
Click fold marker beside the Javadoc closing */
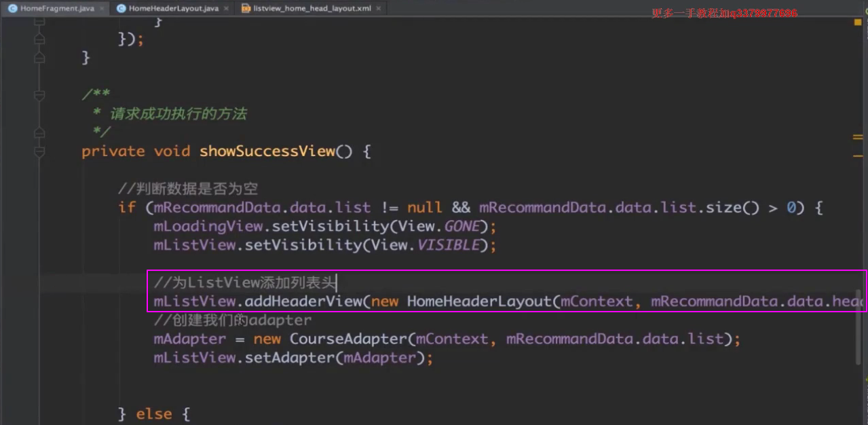(39, 132)
